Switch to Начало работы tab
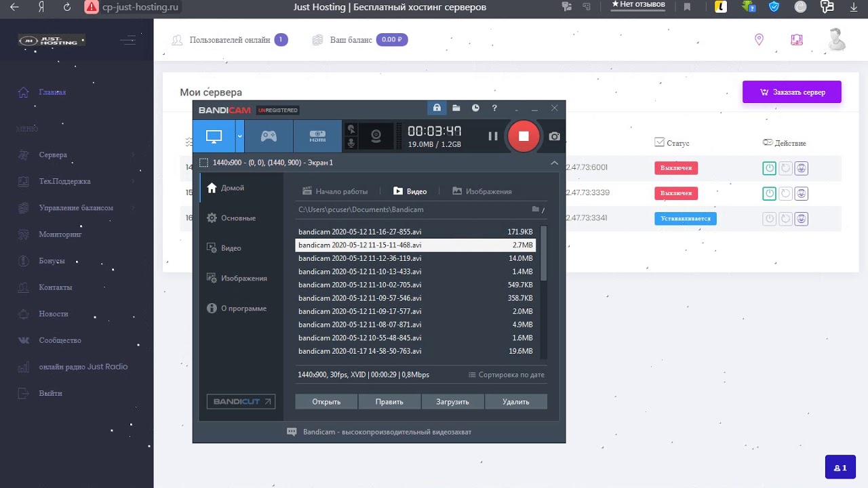868x488 pixels. [335, 191]
